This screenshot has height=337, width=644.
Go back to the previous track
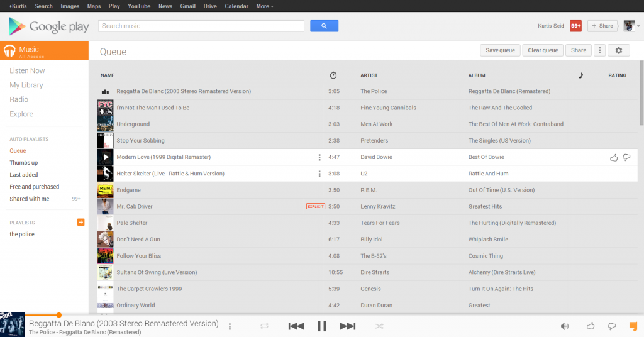[x=296, y=326]
